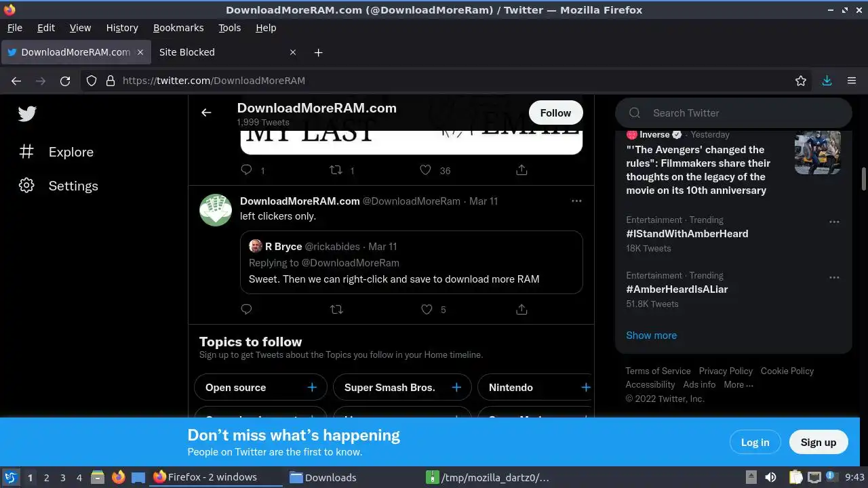Image resolution: width=868 pixels, height=488 pixels.
Task: Close the DownloadMoreRAM.com tab
Action: (140, 52)
